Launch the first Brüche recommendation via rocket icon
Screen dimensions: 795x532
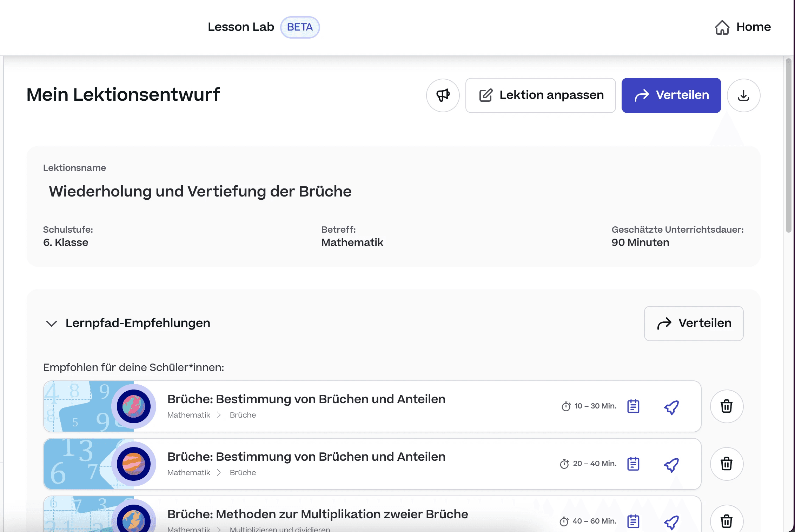(x=671, y=406)
